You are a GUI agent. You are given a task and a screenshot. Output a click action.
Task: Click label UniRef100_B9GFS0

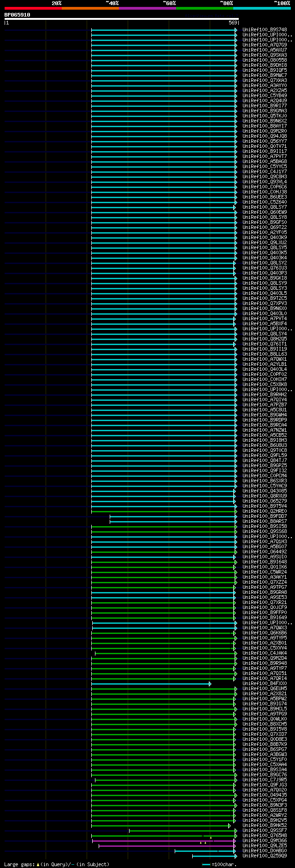(x=265, y=223)
